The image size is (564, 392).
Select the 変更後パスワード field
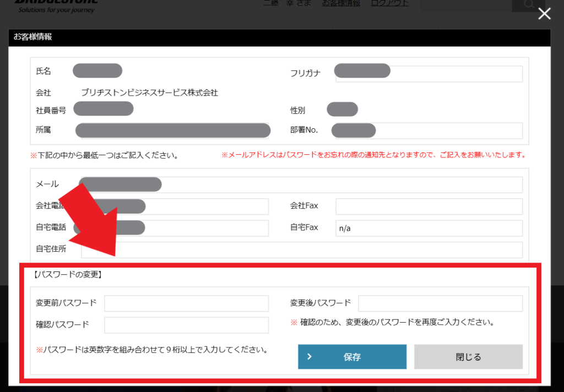(x=440, y=303)
